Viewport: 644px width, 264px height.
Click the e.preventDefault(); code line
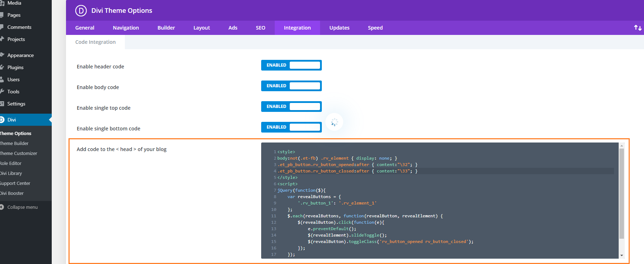[332, 229]
